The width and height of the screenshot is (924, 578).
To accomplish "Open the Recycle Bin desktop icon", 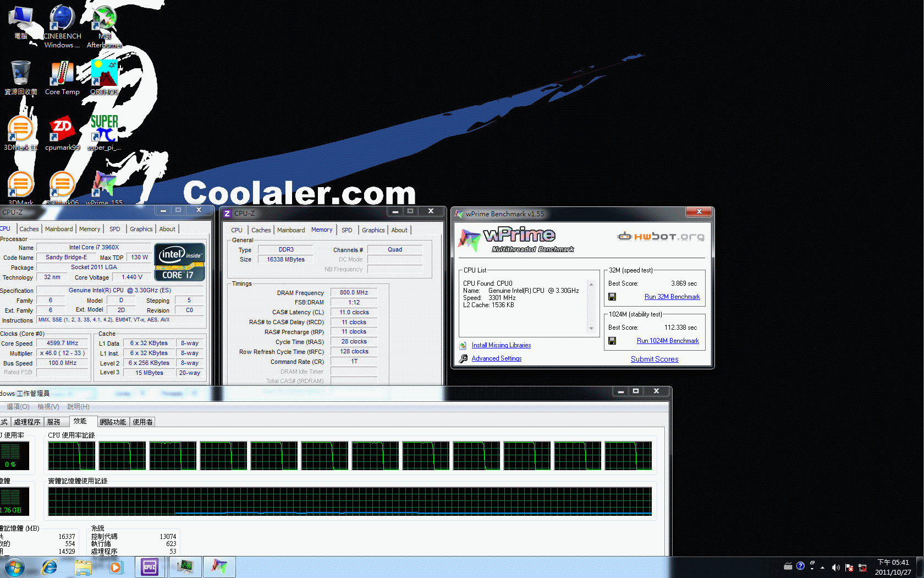I will tap(21, 78).
